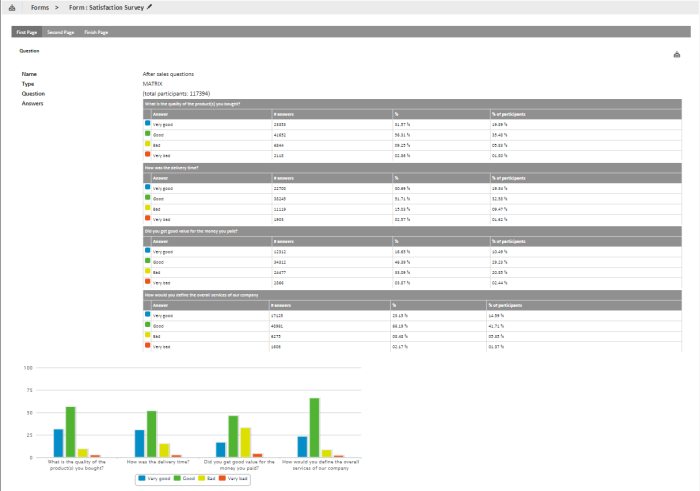Click the blue Very good swatch in product quality table

[148, 122]
